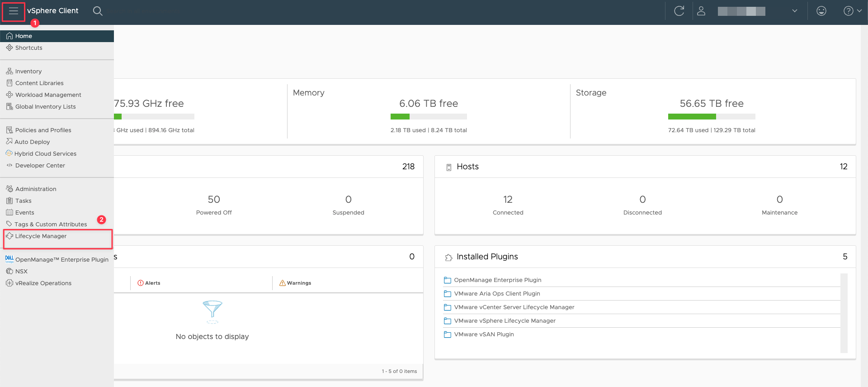Open Content Libraries
868x387 pixels.
tap(57, 83)
